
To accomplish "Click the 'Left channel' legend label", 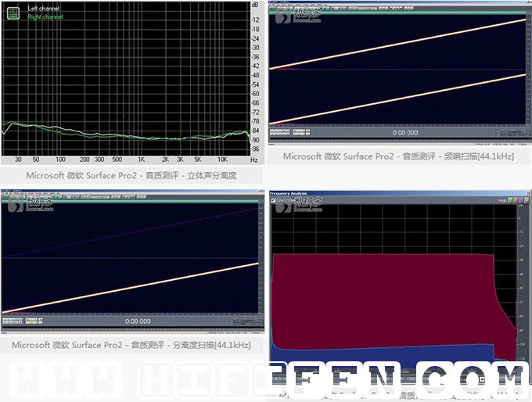I will coord(43,9).
